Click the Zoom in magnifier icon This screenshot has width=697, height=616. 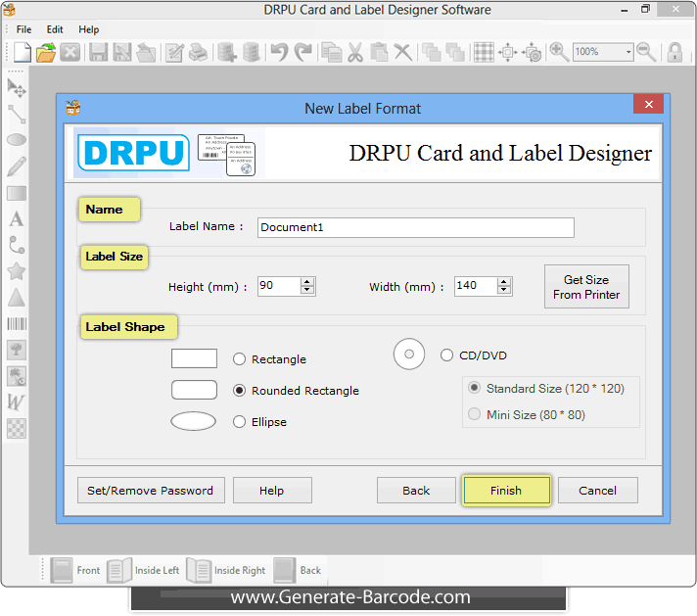coord(559,52)
